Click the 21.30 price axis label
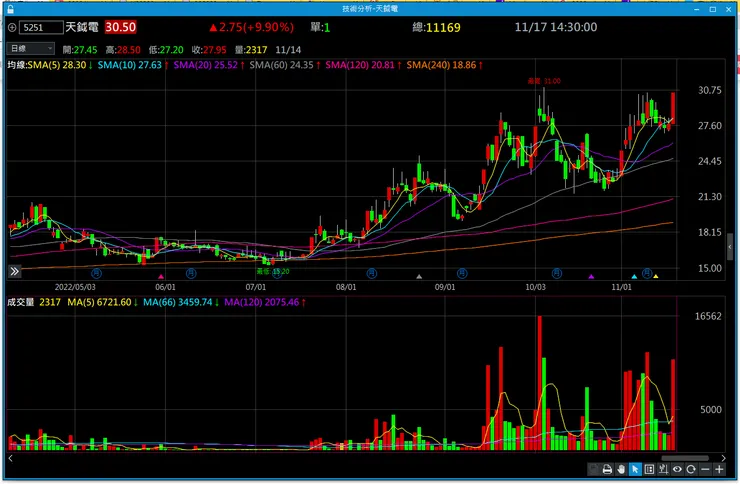Screen dimensions: 740x484 pyautogui.click(x=710, y=197)
